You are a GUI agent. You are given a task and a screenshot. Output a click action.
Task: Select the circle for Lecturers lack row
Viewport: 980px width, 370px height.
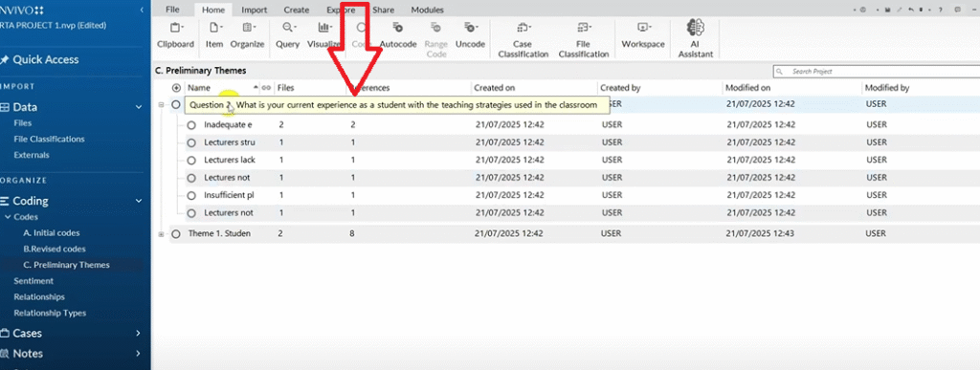[191, 160]
